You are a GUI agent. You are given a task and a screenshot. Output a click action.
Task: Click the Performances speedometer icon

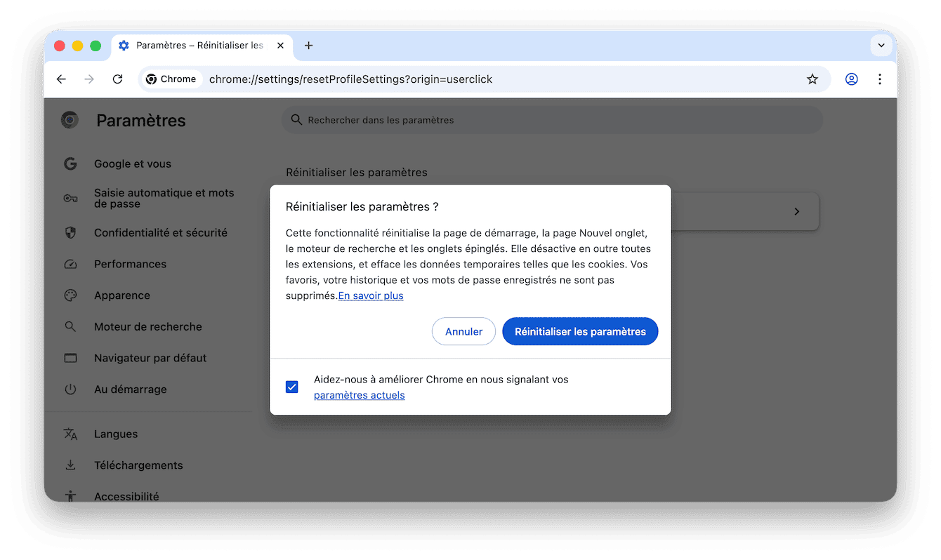click(70, 264)
